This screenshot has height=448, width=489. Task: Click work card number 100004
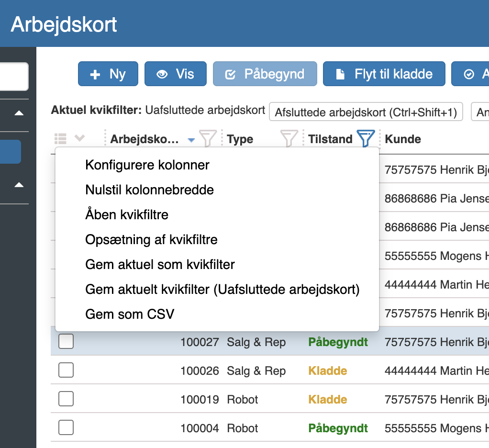click(x=200, y=428)
